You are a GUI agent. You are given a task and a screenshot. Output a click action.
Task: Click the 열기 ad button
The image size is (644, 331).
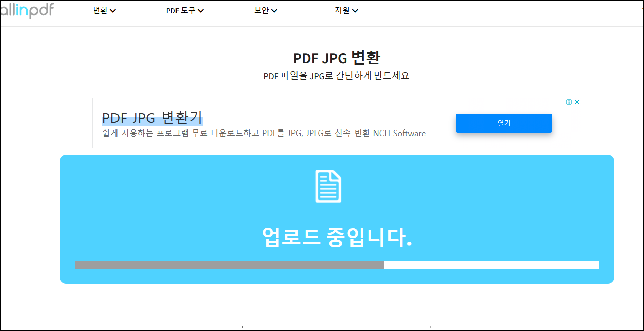pos(504,123)
